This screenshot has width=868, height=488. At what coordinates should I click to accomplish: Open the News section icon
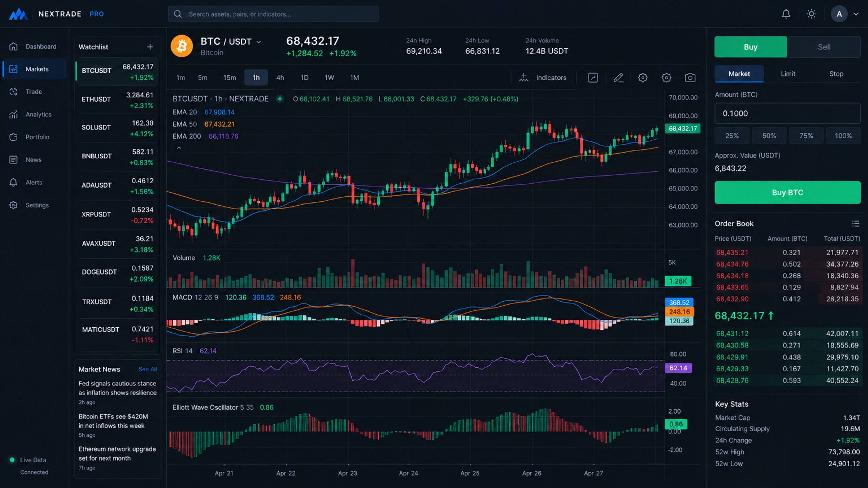click(13, 160)
